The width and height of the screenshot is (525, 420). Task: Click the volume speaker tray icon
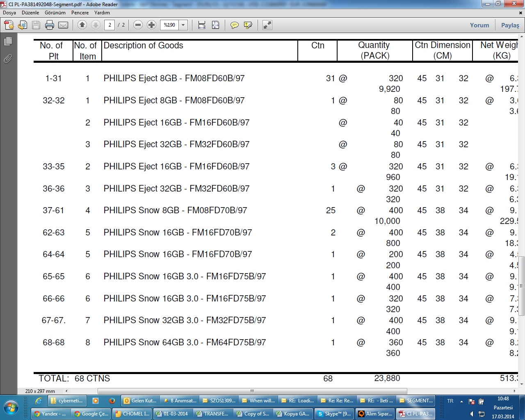click(x=472, y=414)
